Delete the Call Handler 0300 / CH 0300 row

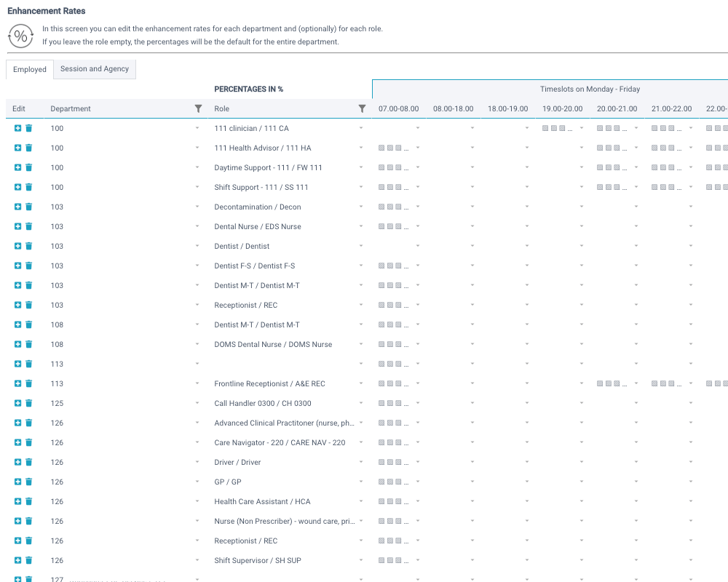coord(27,403)
